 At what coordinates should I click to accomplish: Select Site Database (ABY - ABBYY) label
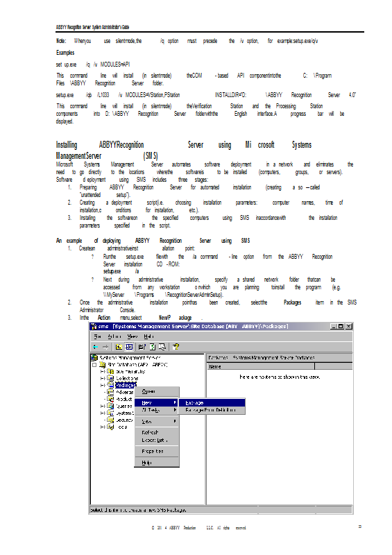tap(137, 365)
